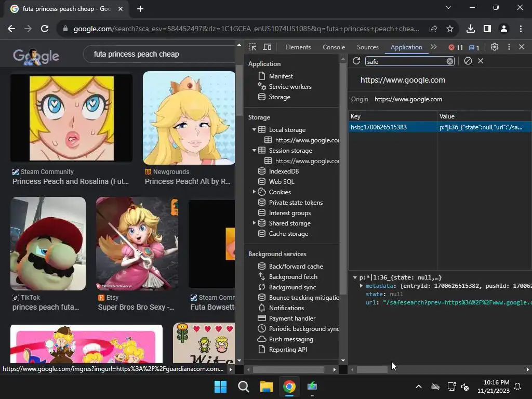Click the Key column header

(393, 116)
